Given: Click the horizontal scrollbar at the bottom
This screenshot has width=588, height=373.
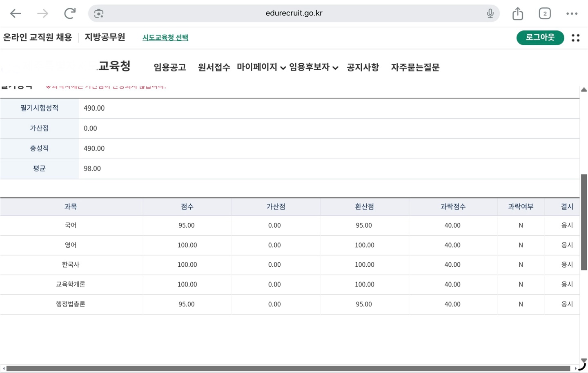Looking at the screenshot, I should click(288, 369).
